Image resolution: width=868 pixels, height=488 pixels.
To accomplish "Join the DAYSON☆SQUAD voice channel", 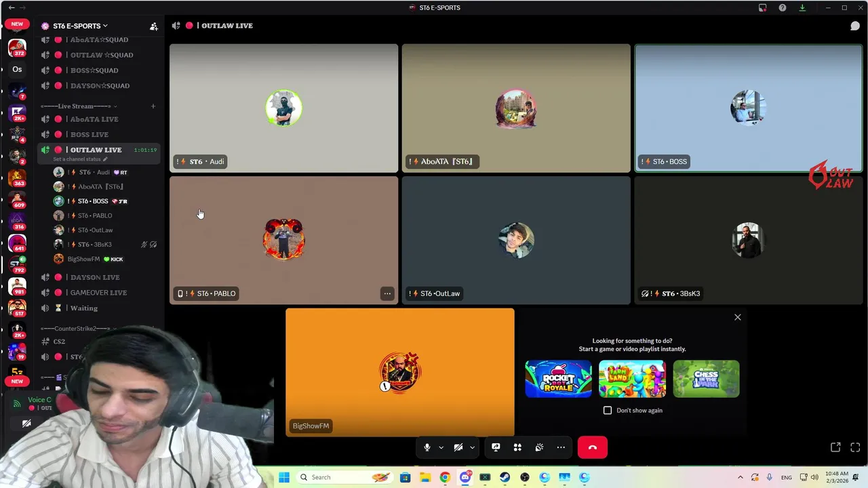I will 98,85.
